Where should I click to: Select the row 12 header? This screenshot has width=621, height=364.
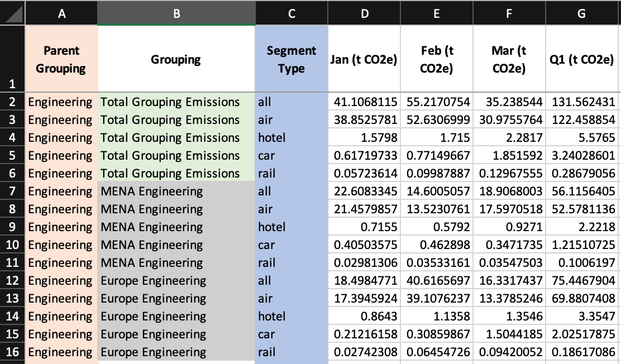(x=13, y=281)
